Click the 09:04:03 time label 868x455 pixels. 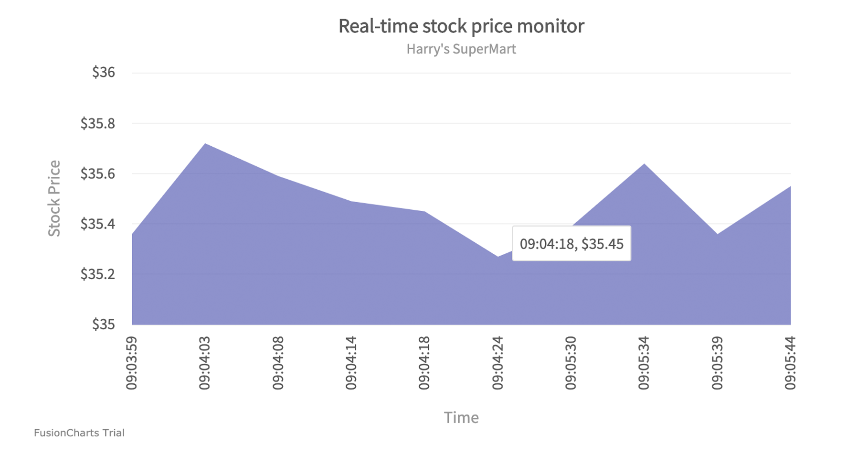point(205,363)
